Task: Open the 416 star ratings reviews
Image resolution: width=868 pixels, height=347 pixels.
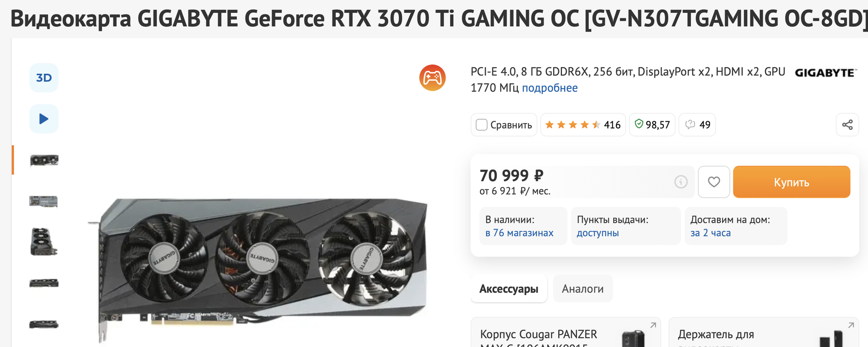Action: point(583,125)
